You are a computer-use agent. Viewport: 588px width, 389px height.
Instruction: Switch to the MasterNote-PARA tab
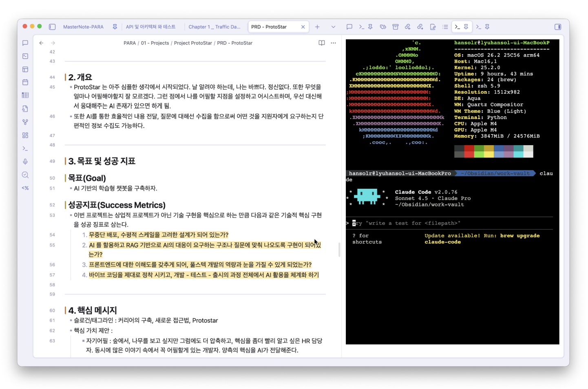[x=83, y=27]
